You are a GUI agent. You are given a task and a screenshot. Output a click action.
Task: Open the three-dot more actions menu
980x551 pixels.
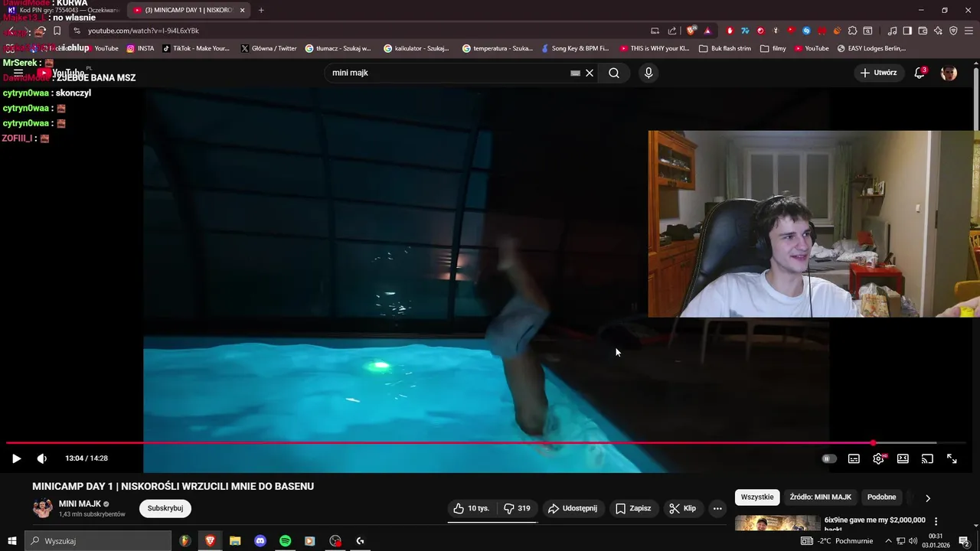coord(717,508)
